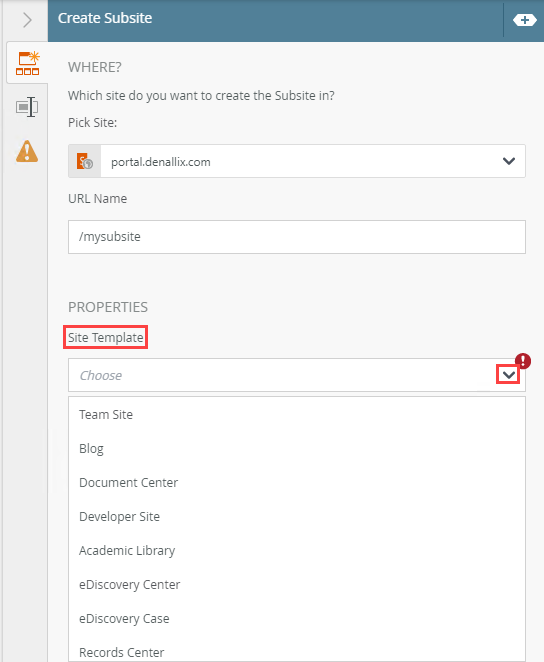Collapse panel with the arrow chevron

click(27, 20)
